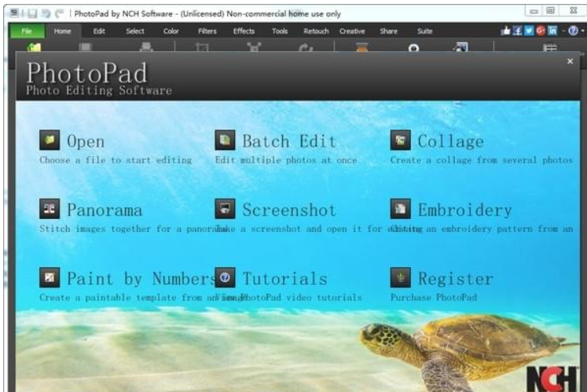Click the Save icon in the title bar

click(x=32, y=14)
